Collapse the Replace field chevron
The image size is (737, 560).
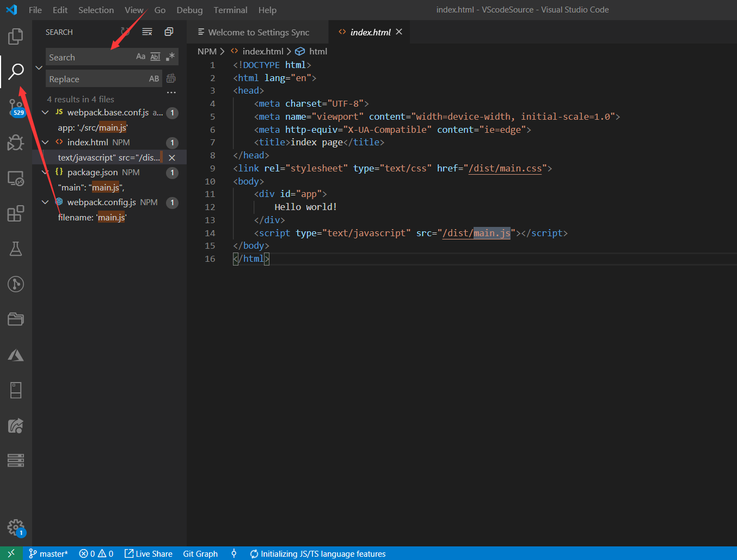[x=39, y=68]
